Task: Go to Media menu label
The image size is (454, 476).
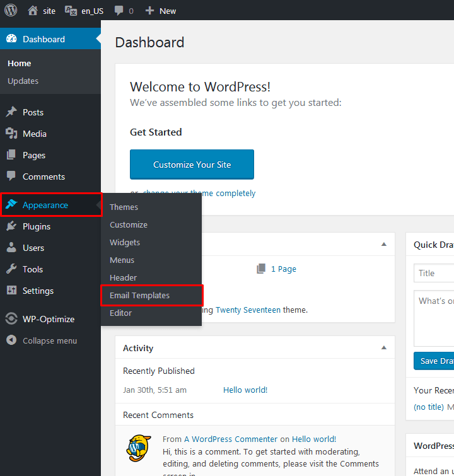Action: pos(35,134)
